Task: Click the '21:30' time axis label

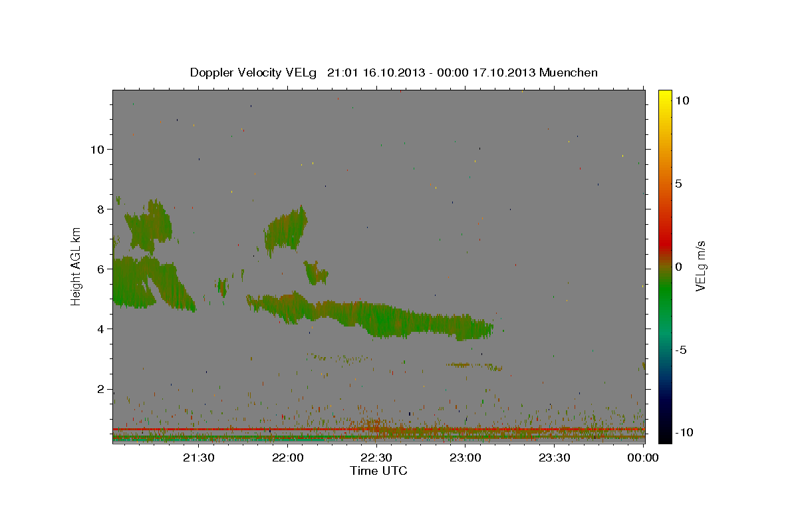Action: (199, 458)
